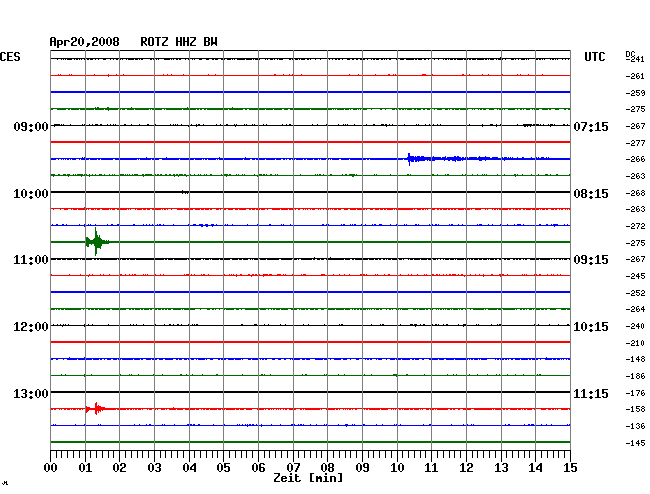Click the 11:15 UTC time label
Screen dimensions: 650x494
(x=591, y=393)
